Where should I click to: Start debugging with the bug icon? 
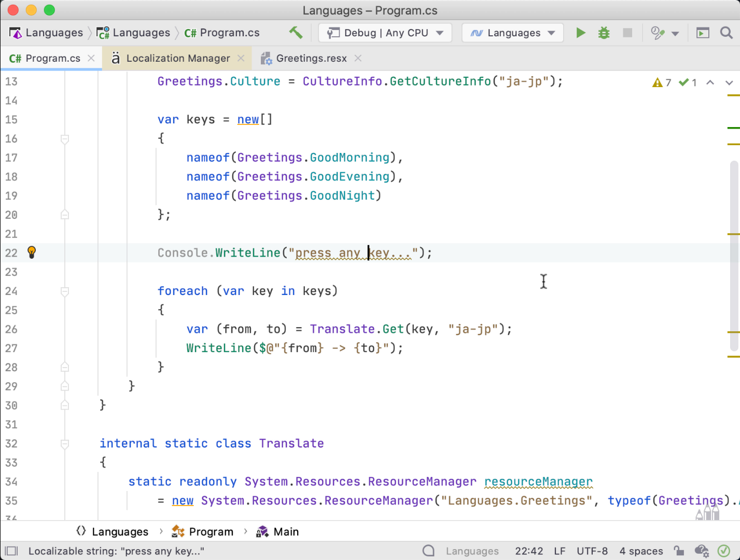click(604, 33)
